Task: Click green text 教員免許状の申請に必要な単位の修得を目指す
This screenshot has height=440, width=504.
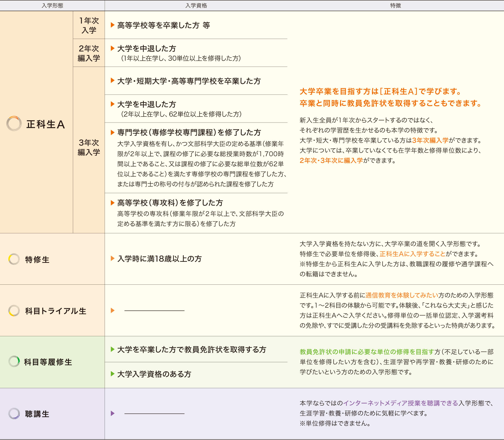Action: 367,352
